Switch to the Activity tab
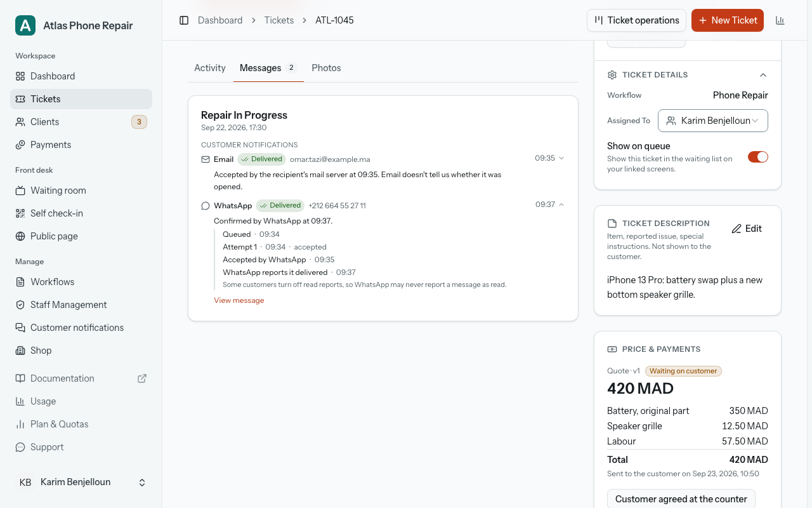Screen dimensions: 812x508 [210, 68]
